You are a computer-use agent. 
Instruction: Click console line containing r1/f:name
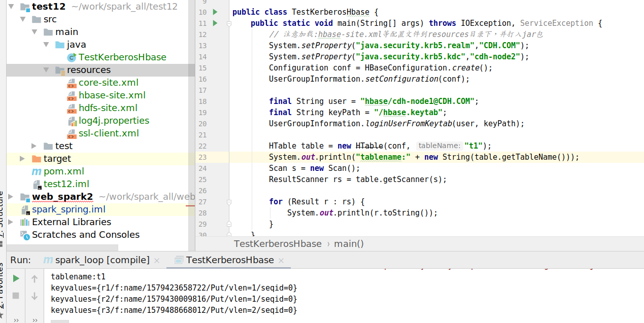pos(174,288)
